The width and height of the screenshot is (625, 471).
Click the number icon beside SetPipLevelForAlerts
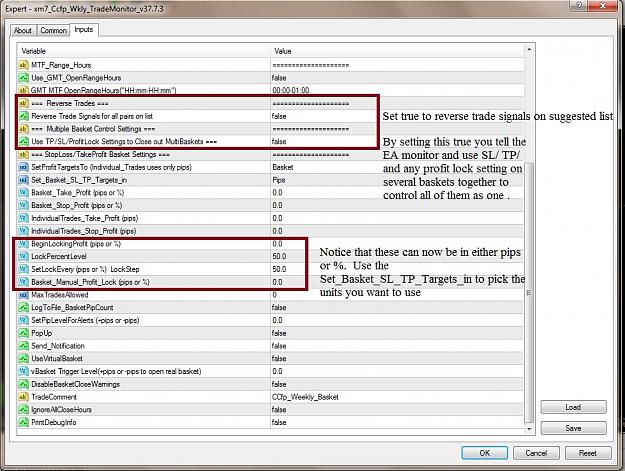coord(24,320)
